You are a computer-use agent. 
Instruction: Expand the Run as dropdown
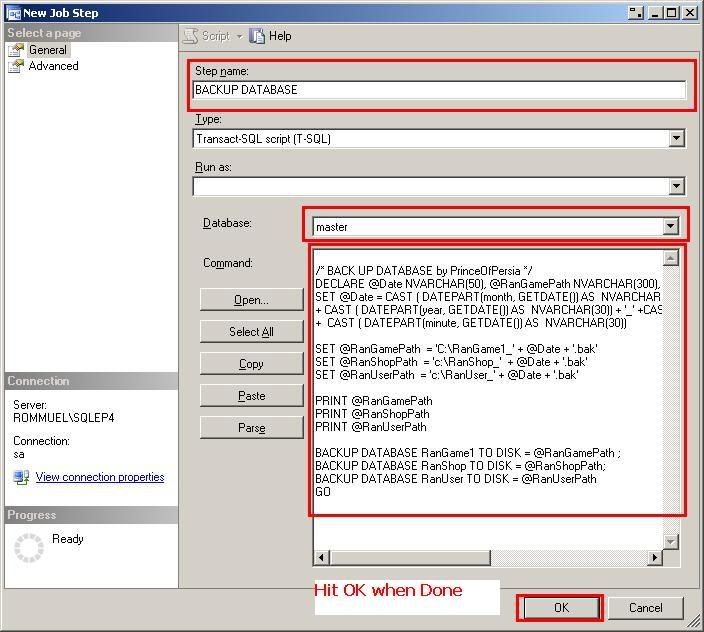[676, 186]
